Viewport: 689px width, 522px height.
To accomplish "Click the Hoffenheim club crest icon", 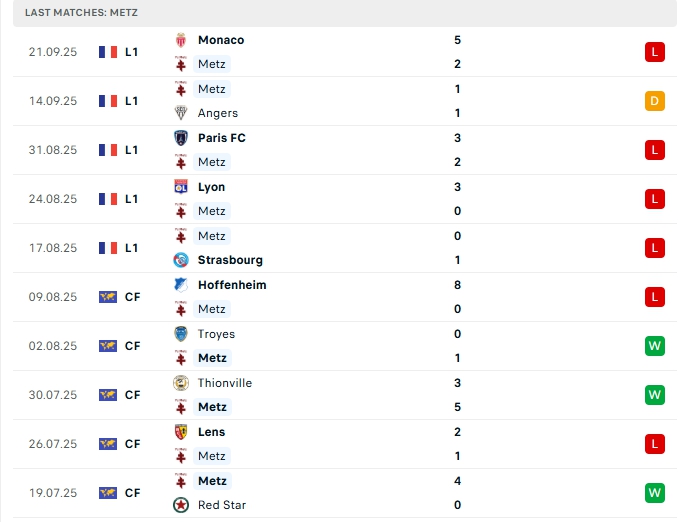I will point(181,285).
